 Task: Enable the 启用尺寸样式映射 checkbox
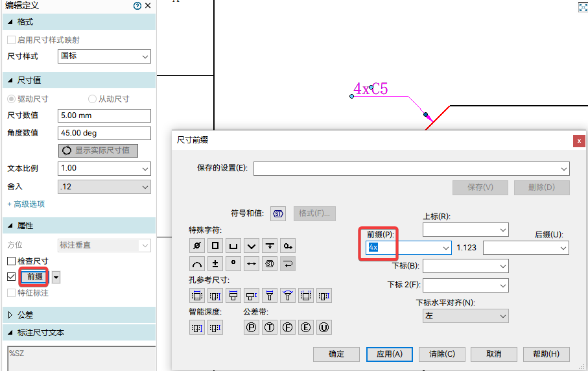tap(11, 40)
